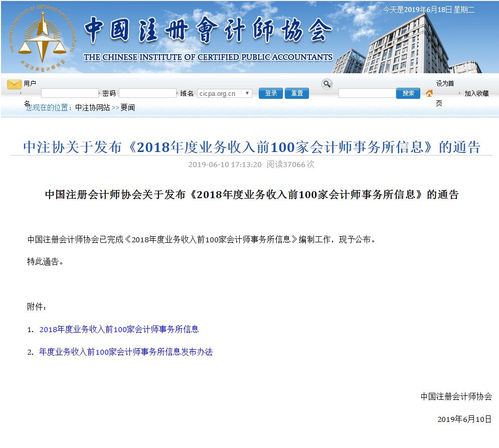Viewport: 499px width, 448px height.
Task: Click the English institute name in banner
Action: (x=208, y=57)
